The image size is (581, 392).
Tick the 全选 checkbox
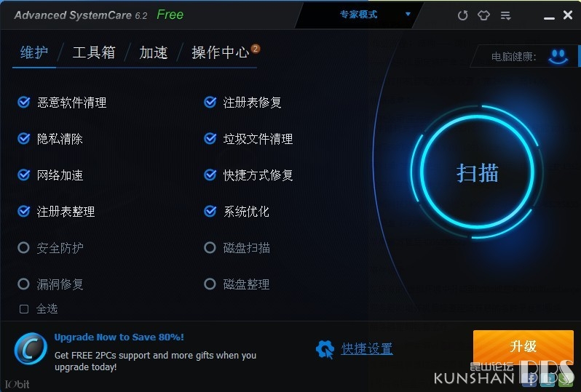pyautogui.click(x=24, y=308)
